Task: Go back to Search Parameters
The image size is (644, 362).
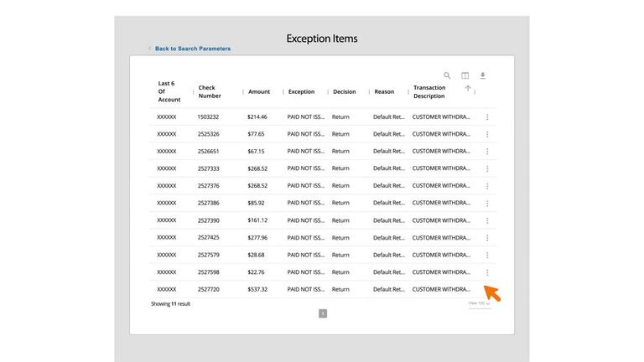Action: pos(192,49)
